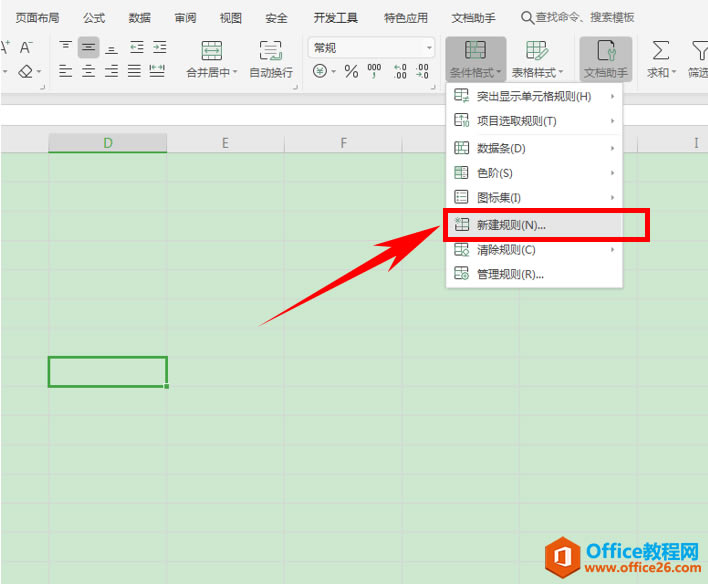Viewport: 708px width, 585px height.
Task: Click the distributed alignment icon
Action: (157, 71)
